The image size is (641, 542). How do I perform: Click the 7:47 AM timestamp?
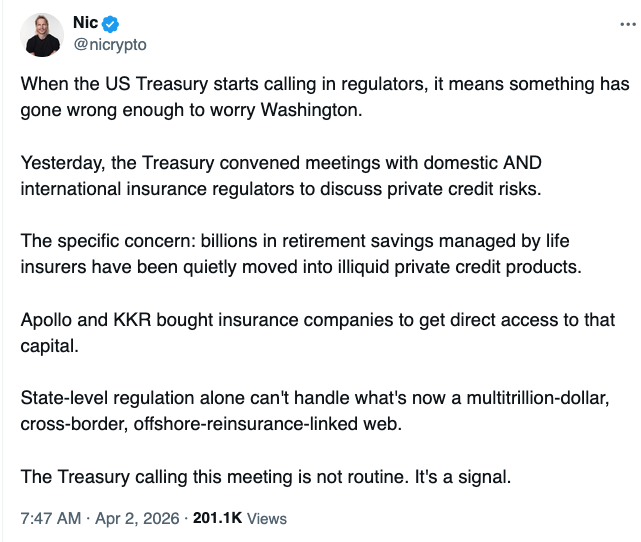[x=49, y=518]
